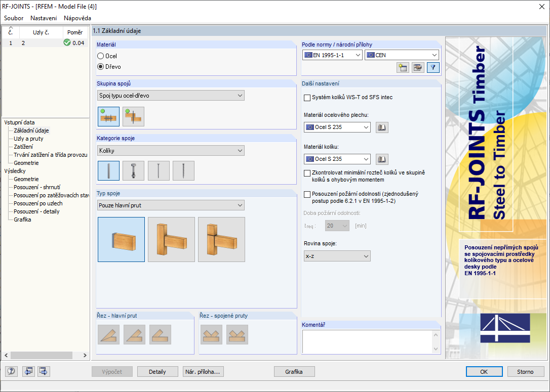This screenshot has height=392, width=550.
Task: Go to next module window icon
Action: click(44, 371)
